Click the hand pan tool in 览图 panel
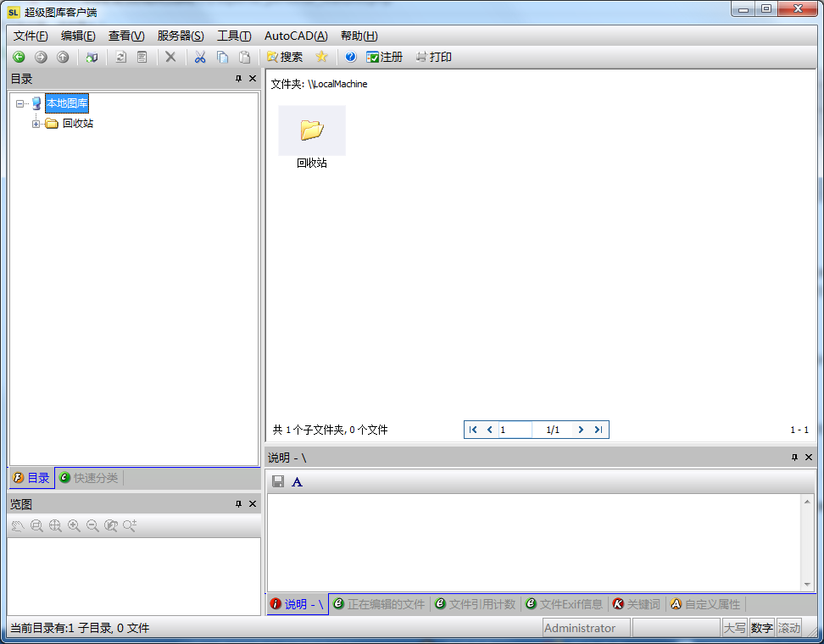 tap(18, 526)
